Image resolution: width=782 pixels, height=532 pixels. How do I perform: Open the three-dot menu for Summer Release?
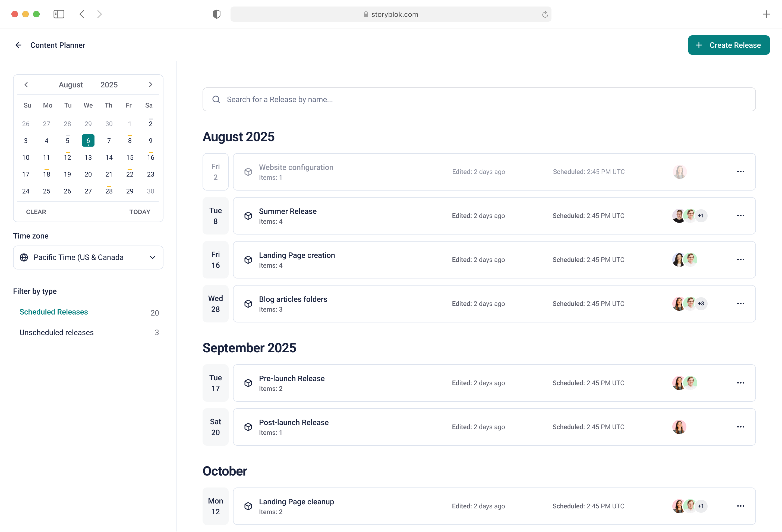[740, 216]
